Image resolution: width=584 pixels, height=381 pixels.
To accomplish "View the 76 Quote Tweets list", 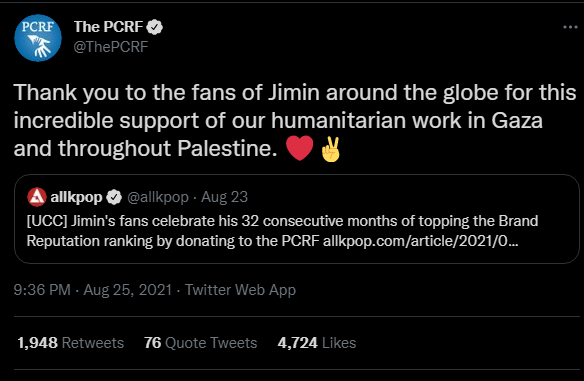I will click(200, 343).
